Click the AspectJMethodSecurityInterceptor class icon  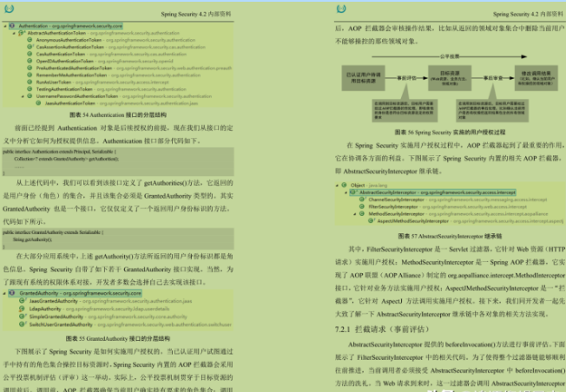(x=371, y=220)
